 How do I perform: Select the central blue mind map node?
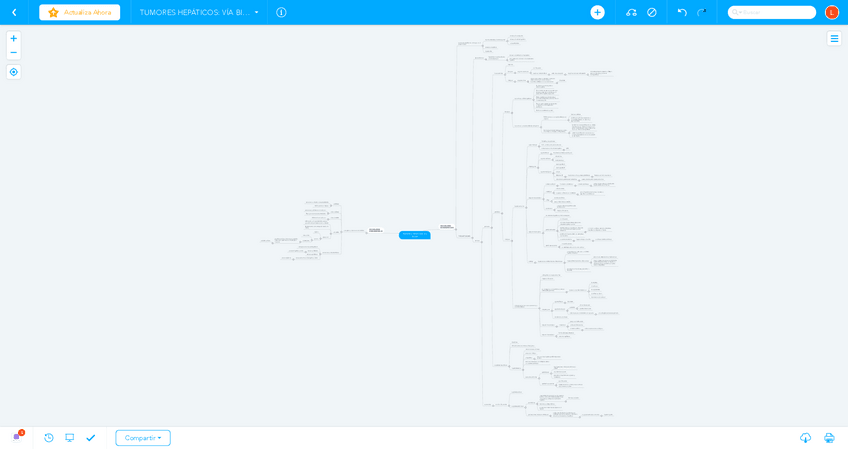pyautogui.click(x=414, y=235)
